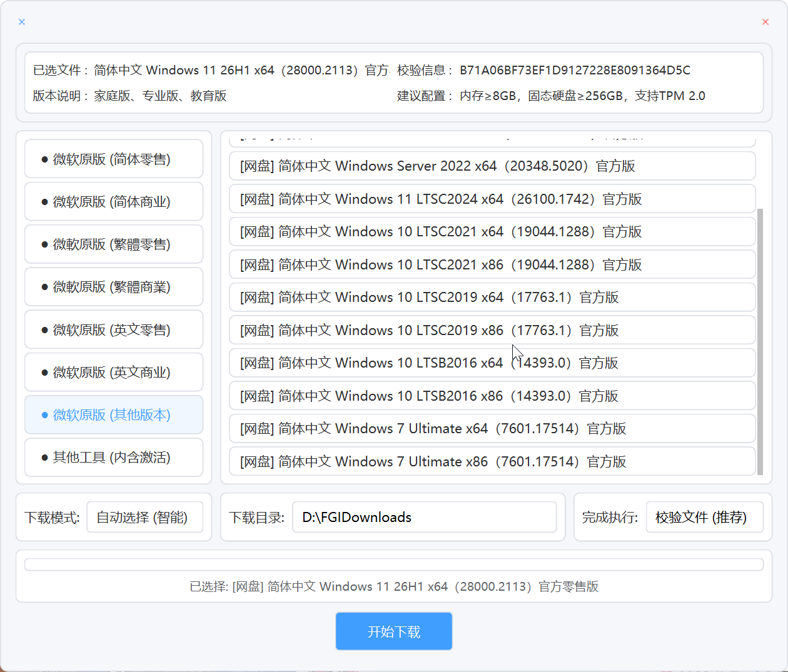788x672 pixels.
Task: Open 其他工具 (内含激活) category
Action: tap(114, 457)
